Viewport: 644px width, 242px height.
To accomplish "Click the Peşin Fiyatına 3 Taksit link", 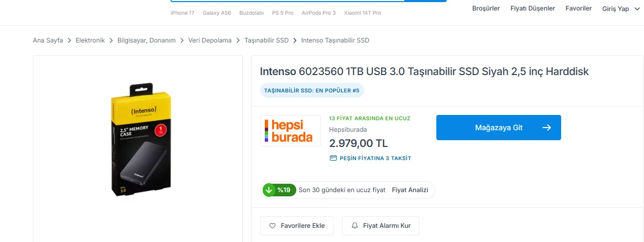I will coord(375,158).
